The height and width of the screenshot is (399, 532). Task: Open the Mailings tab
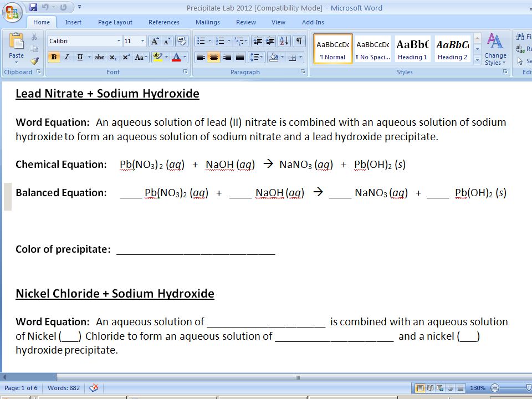[x=208, y=22]
